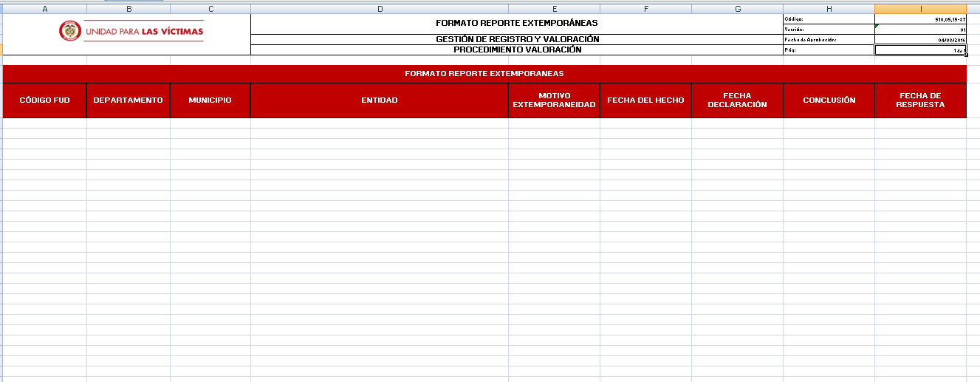Select column A header

click(45, 9)
